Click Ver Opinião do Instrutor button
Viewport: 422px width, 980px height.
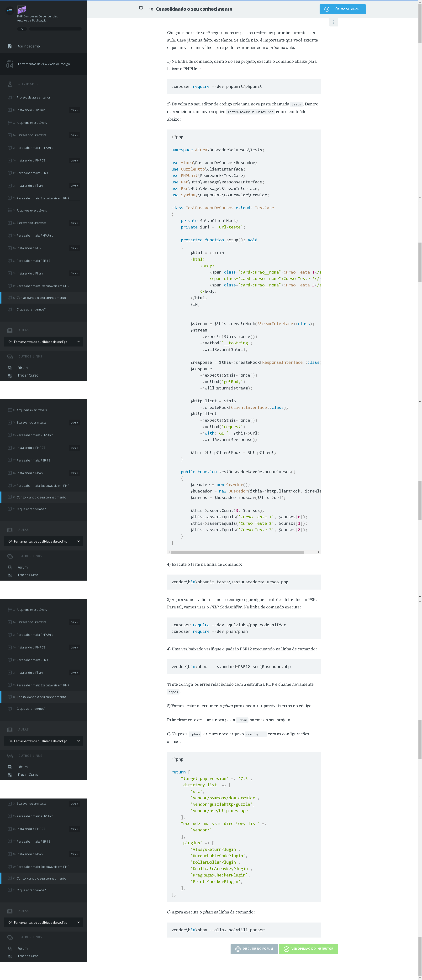[308, 949]
